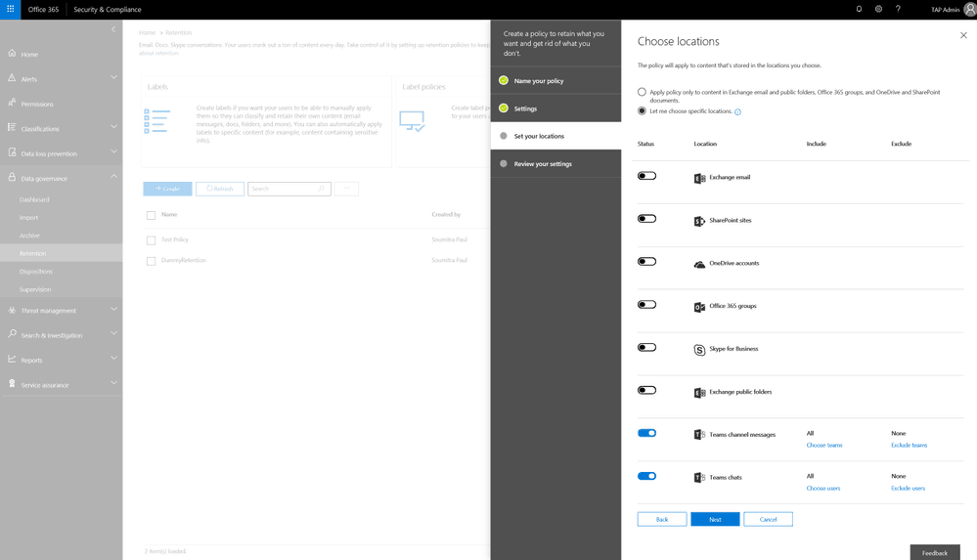Go to Name your policy step
Screen dimensions: 977x560
point(555,80)
